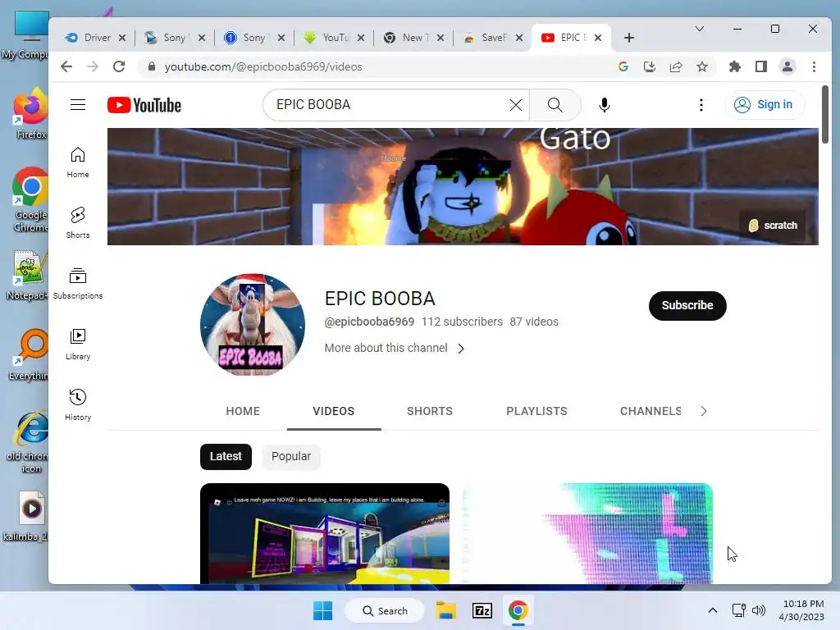The image size is (840, 630).
Task: Focus the YouTube search input field
Action: click(x=390, y=104)
